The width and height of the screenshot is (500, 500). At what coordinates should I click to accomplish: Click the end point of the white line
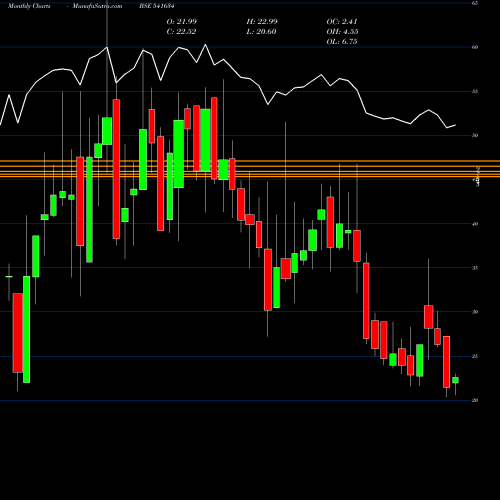[x=455, y=125]
